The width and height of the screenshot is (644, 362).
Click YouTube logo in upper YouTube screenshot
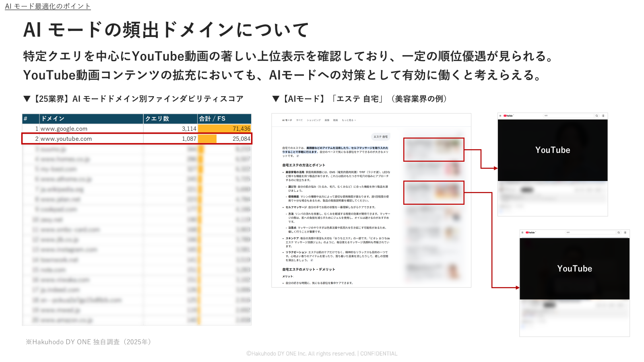point(508,116)
